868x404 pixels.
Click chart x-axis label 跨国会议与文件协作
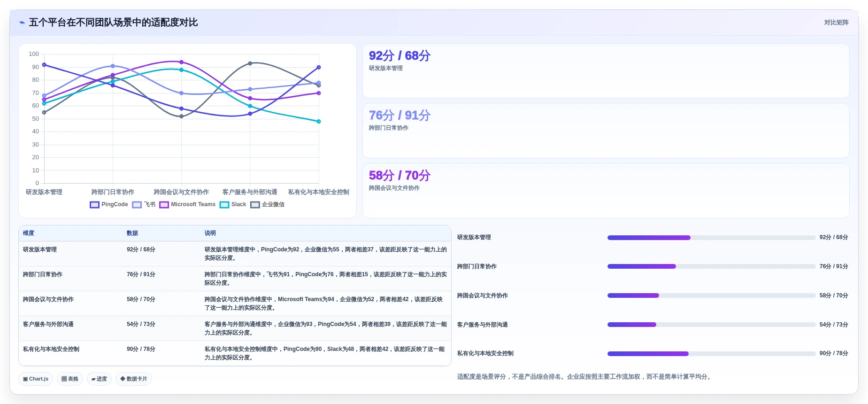[x=181, y=192]
